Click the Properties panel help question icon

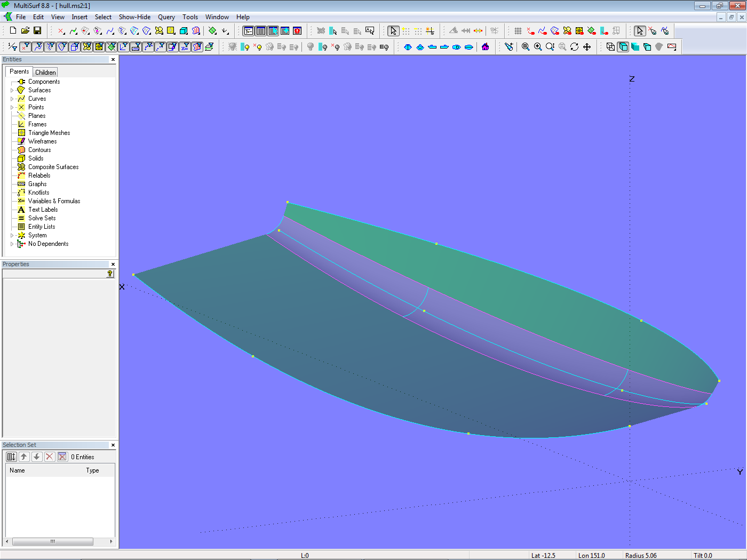(x=110, y=274)
